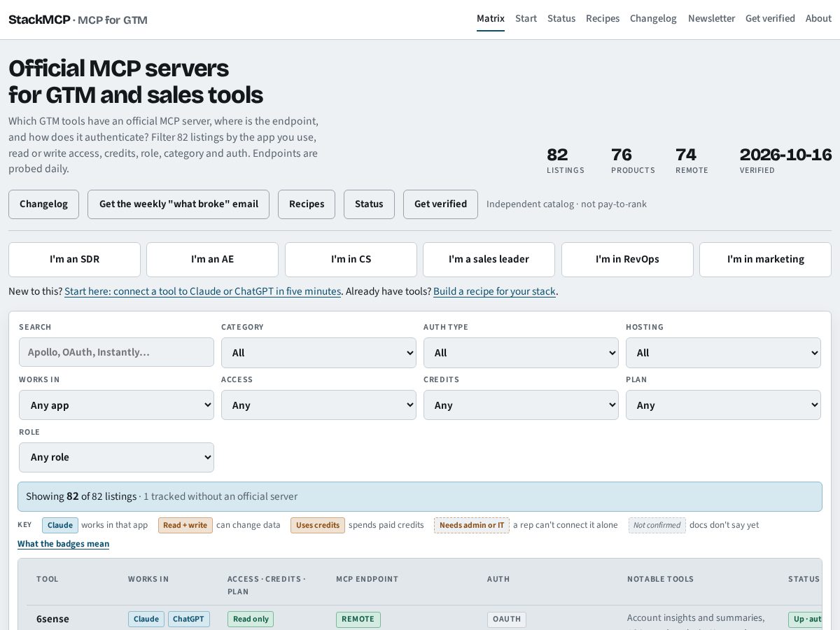Open the Credits dropdown
Image resolution: width=840 pixels, height=630 pixels.
[521, 405]
